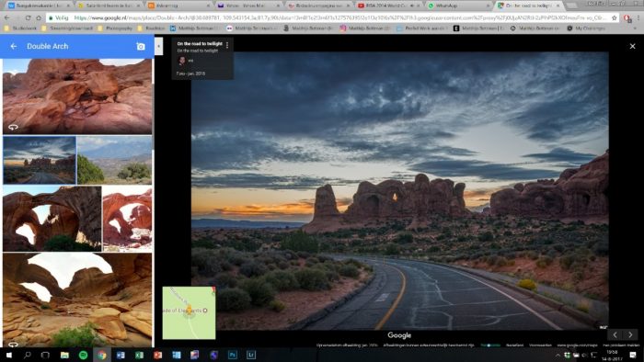
Task: Select the small red arch thumbnail
Action: coord(127,219)
